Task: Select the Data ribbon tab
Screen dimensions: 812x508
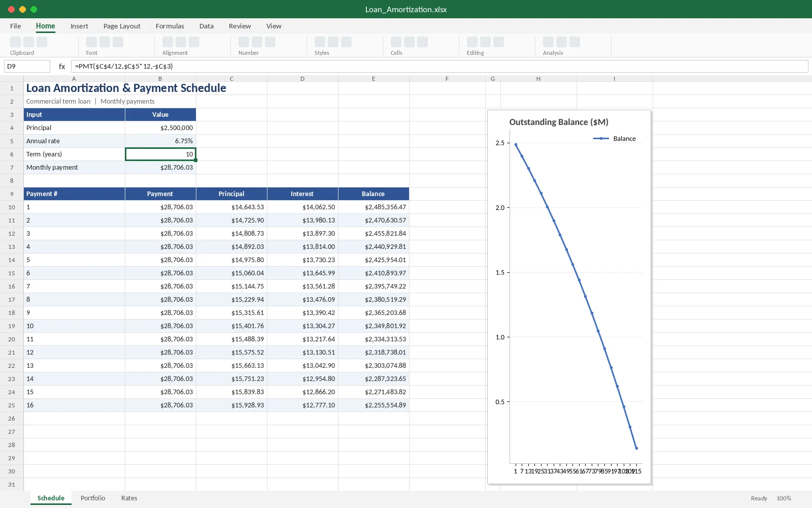Action: [207, 26]
